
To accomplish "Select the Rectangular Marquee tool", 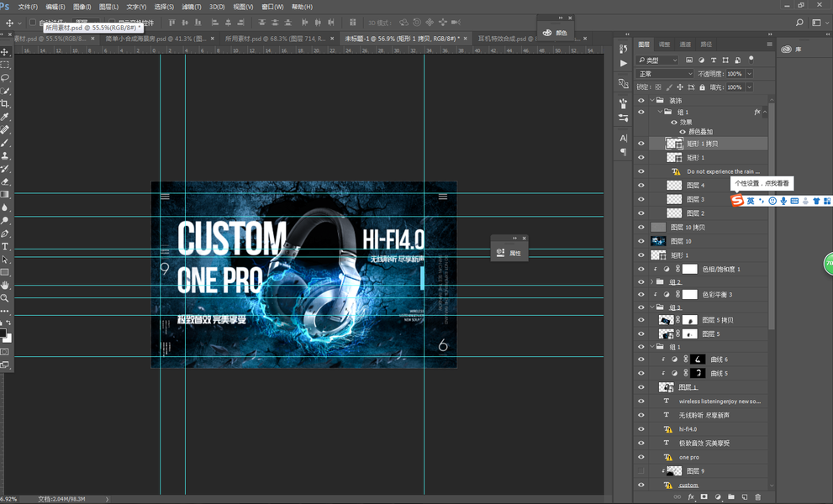I will [5, 65].
